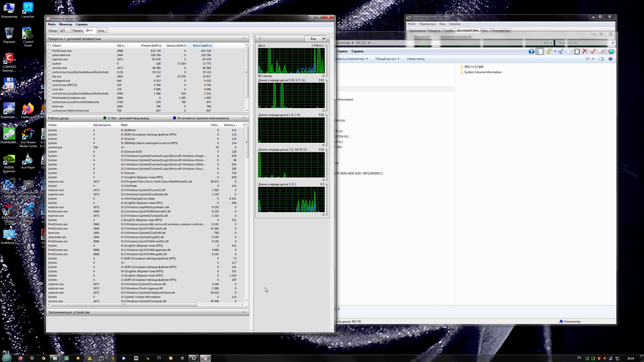Click the horizontal scrollbar under disk activity list
Image resolution: width=644 pixels, height=362 pixels.
[124, 305]
